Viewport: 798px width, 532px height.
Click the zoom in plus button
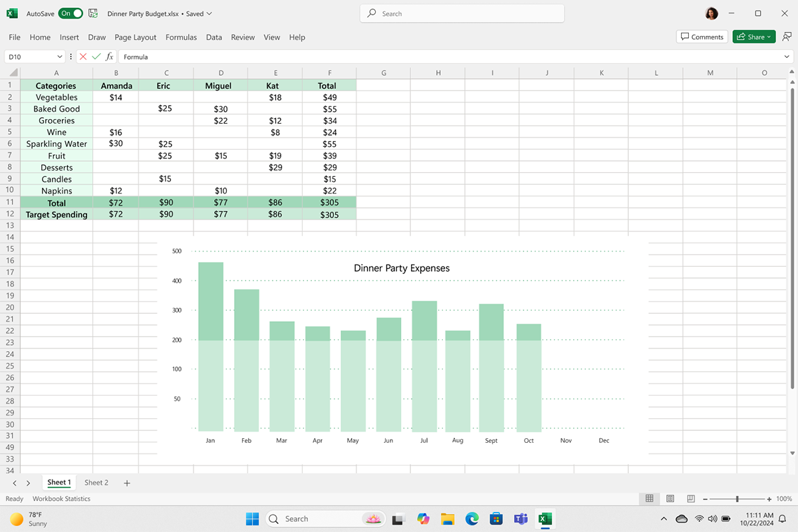coord(769,499)
